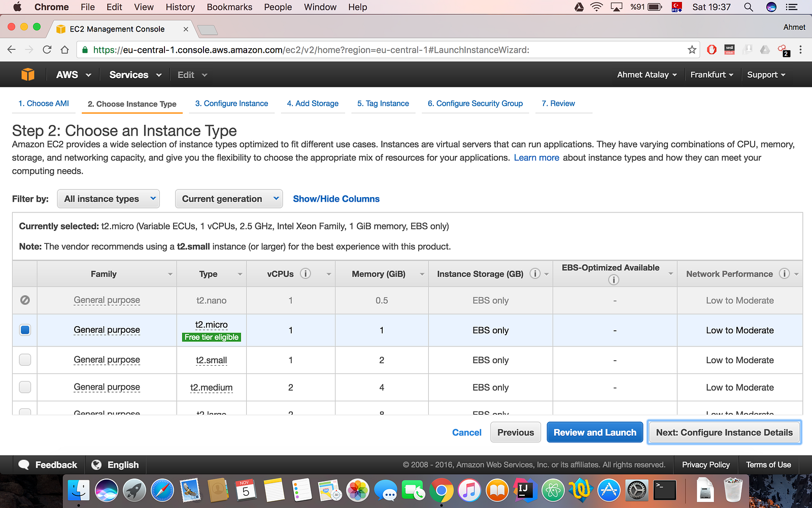
Task: Click the t2.nano type cell
Action: 212,300
